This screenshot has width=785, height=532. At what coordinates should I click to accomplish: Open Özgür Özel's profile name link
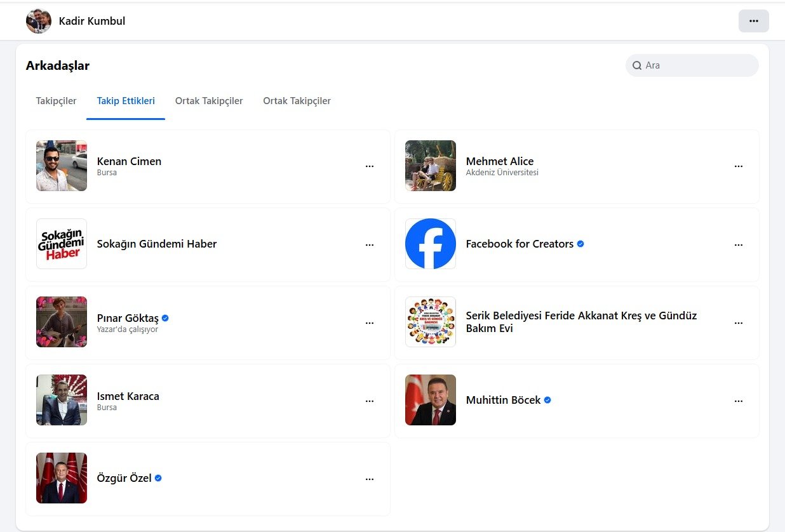point(124,478)
